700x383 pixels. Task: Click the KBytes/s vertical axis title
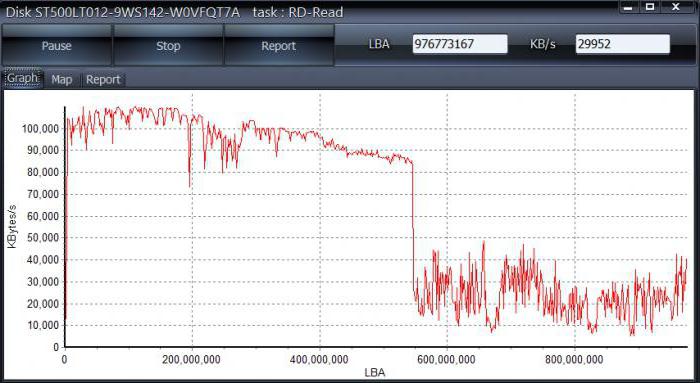point(12,226)
